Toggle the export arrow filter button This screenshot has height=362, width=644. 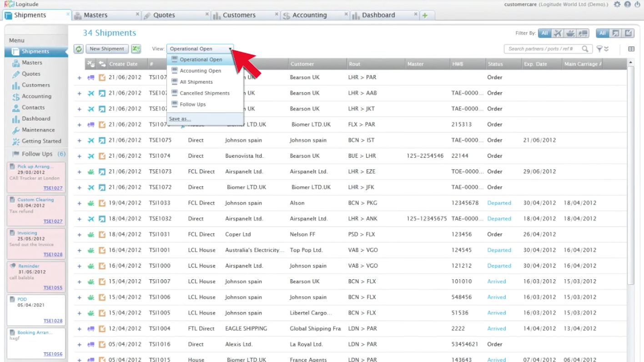(x=614, y=33)
